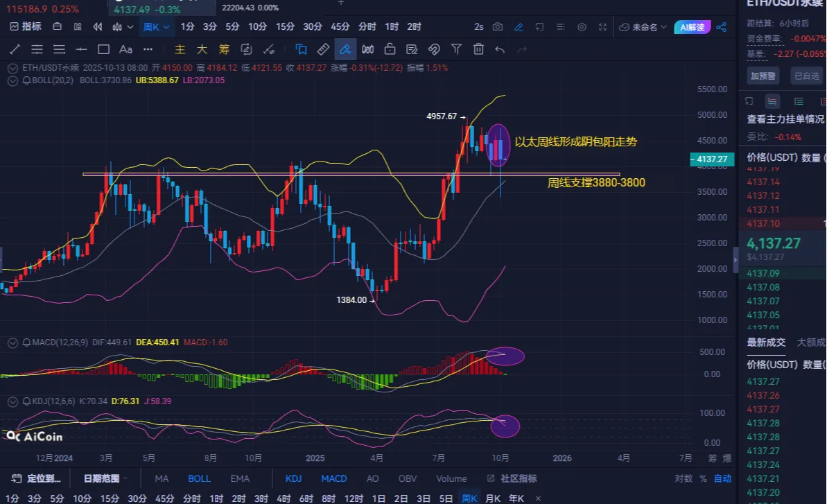This screenshot has height=504, width=827.
Task: Select the 月K tab in bottom bar
Action: coord(493,498)
